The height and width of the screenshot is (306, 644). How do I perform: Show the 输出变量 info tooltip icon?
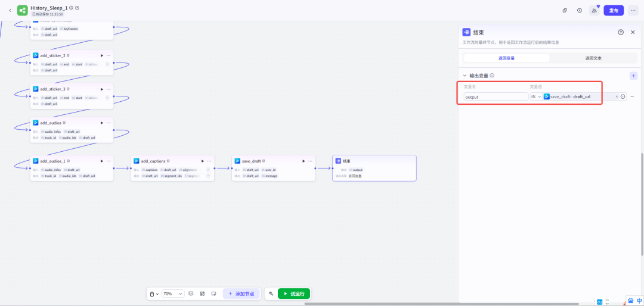[492, 76]
